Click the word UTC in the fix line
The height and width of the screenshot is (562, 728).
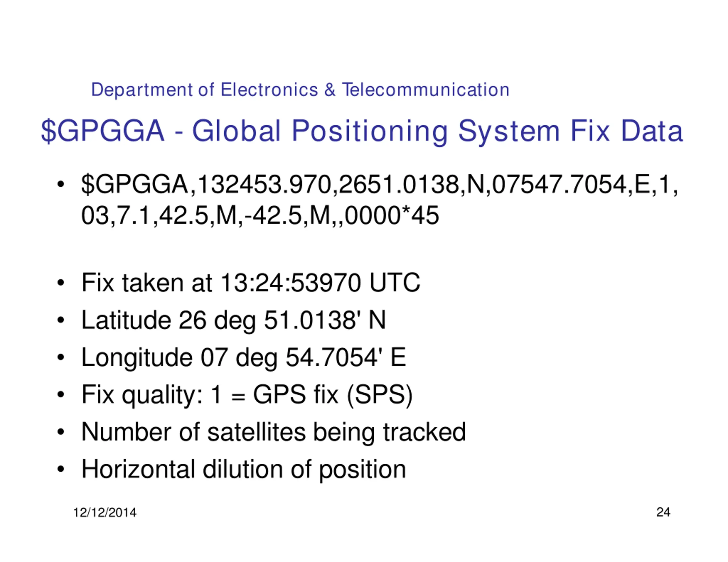[395, 283]
